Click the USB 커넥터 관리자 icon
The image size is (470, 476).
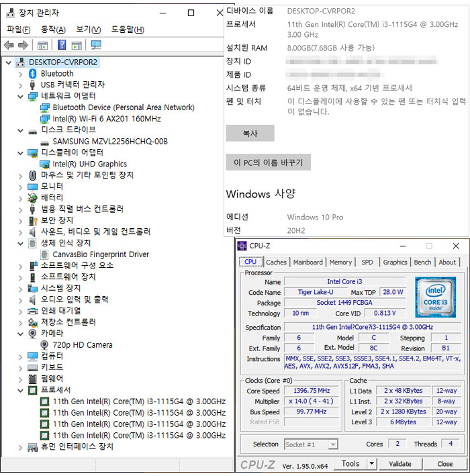pyautogui.click(x=32, y=85)
